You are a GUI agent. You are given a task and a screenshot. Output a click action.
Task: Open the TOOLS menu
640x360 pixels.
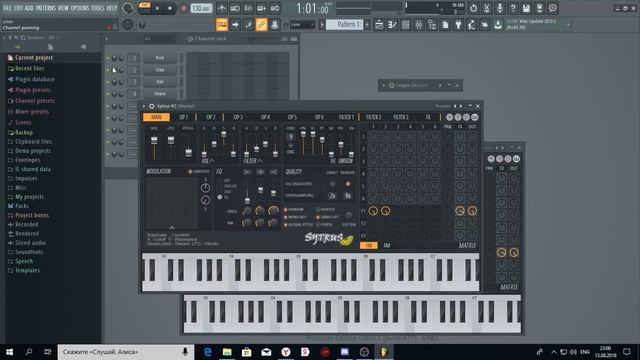98,8
